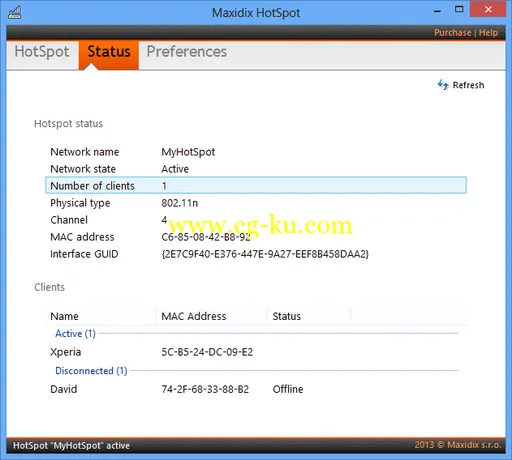This screenshot has height=460, width=512.
Task: Sort clients by Name column header
Action: pos(101,316)
